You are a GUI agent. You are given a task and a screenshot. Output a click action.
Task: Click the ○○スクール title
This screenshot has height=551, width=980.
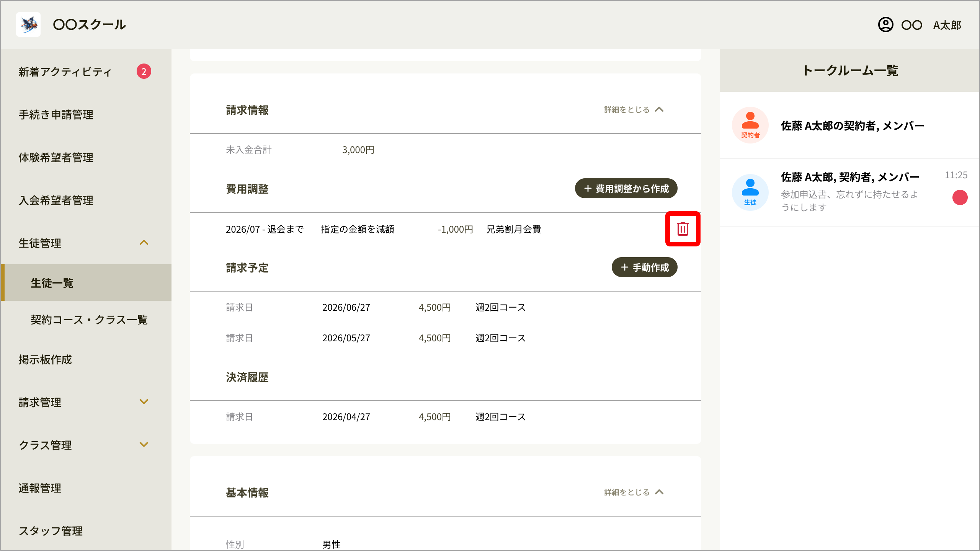pyautogui.click(x=89, y=24)
